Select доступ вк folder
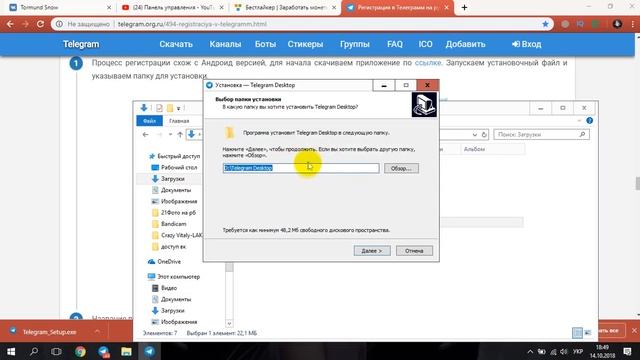 (x=169, y=247)
